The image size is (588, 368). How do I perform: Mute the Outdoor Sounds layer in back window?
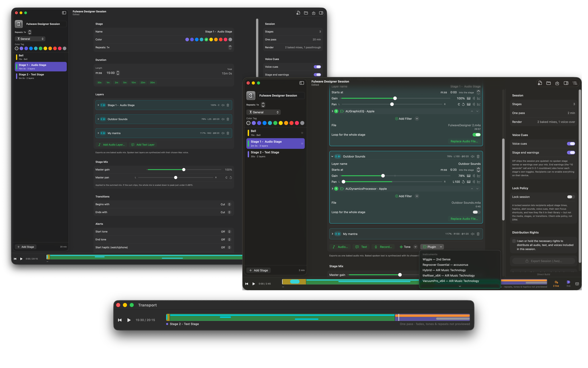(223, 119)
